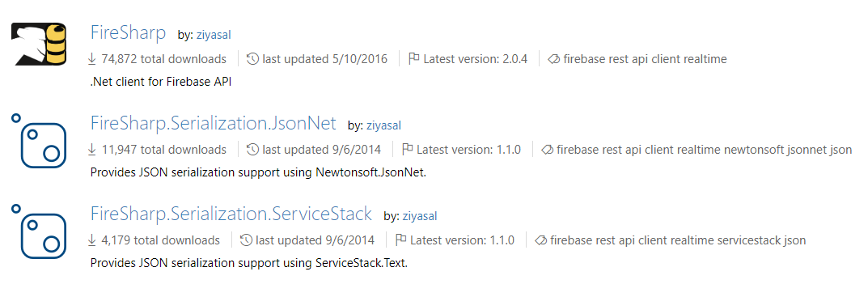Click download arrow icon beside 11,947 total downloads
This screenshot has width=868, height=297.
pos(92,150)
